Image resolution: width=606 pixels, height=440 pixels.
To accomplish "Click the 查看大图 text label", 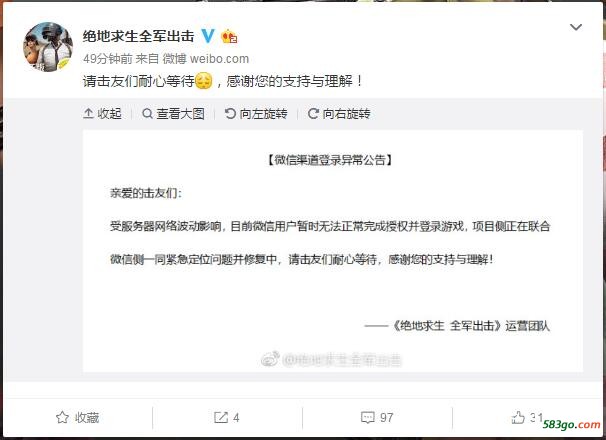I will click(x=180, y=114).
